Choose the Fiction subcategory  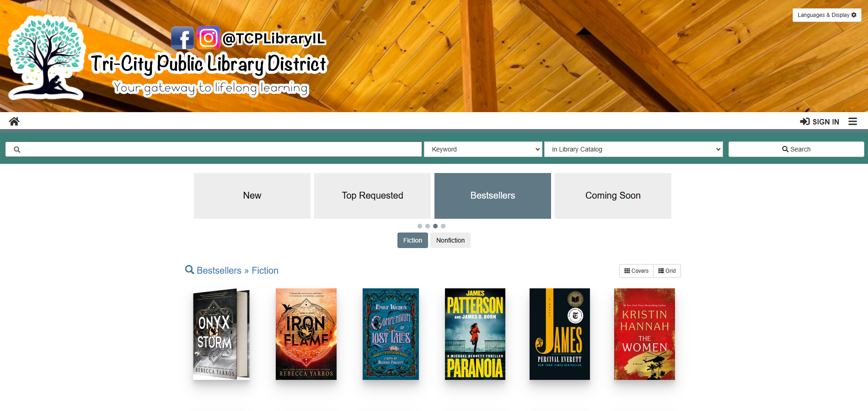(x=413, y=240)
